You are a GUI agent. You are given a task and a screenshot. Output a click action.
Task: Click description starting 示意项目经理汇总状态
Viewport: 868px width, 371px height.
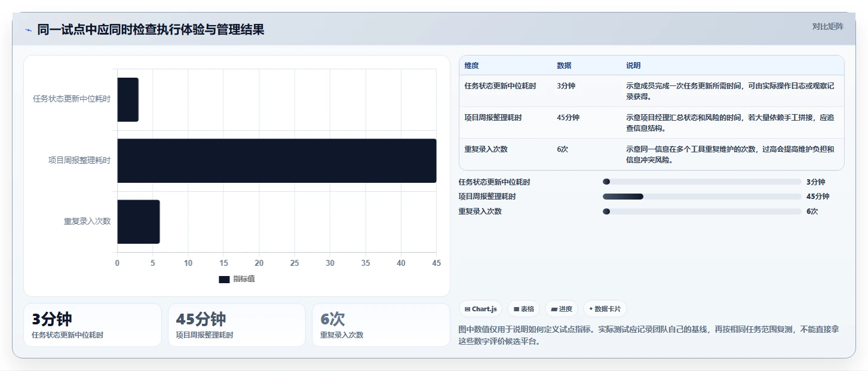coord(730,123)
